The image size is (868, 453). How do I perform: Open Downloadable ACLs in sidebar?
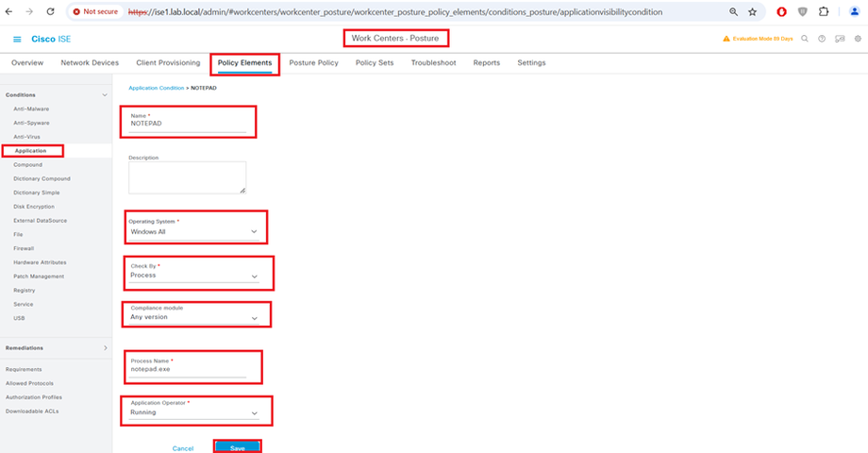[32, 411]
